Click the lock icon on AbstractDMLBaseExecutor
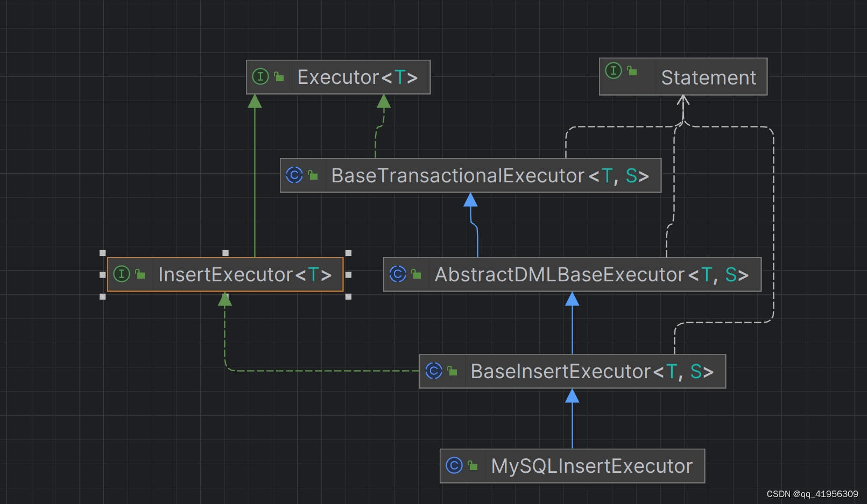This screenshot has height=504, width=867. (416, 274)
